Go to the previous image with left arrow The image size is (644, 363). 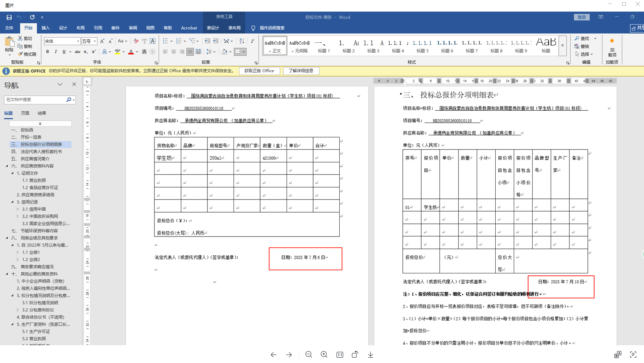pyautogui.click(x=273, y=355)
